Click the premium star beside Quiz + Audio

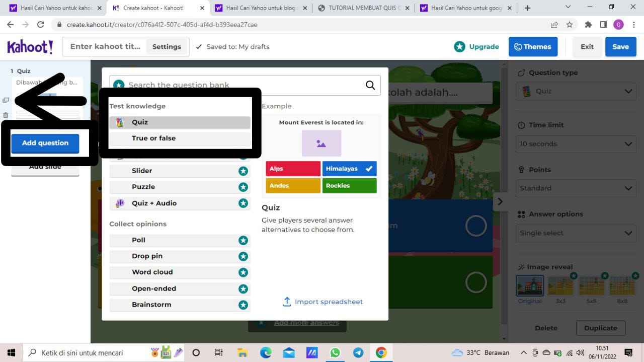(244, 203)
